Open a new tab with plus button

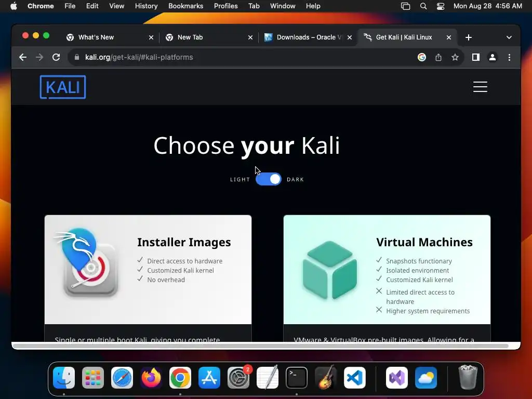(469, 37)
